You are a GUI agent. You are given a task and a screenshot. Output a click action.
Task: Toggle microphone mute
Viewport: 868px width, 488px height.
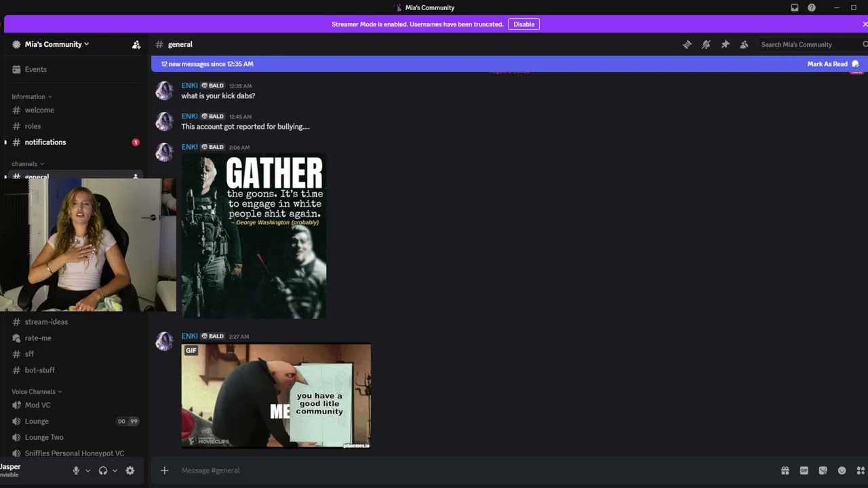76,470
